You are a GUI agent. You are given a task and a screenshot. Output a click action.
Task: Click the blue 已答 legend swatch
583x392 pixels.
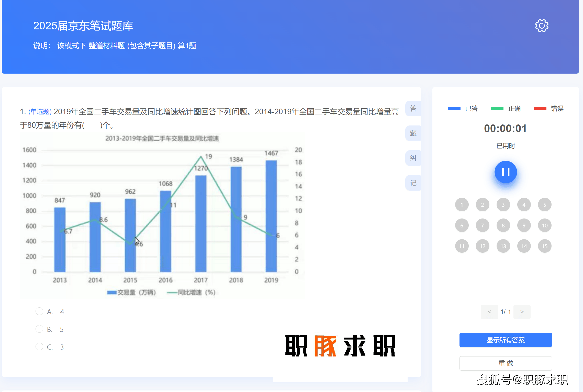(x=454, y=109)
